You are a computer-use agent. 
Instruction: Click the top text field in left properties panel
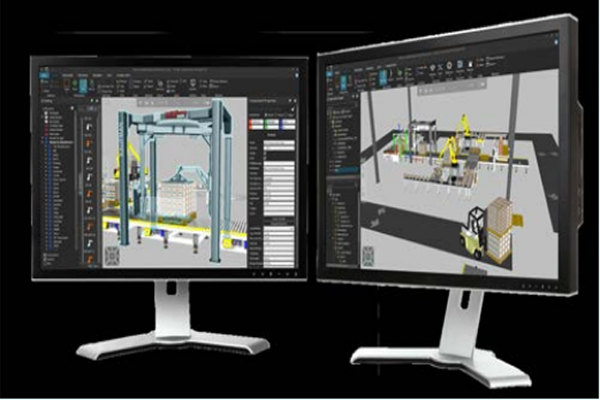[280, 145]
